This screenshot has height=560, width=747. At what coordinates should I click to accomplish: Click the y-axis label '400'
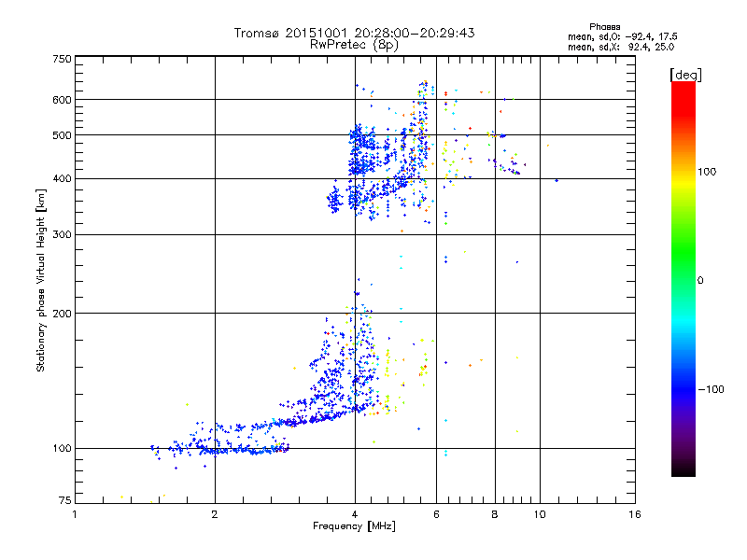62,179
